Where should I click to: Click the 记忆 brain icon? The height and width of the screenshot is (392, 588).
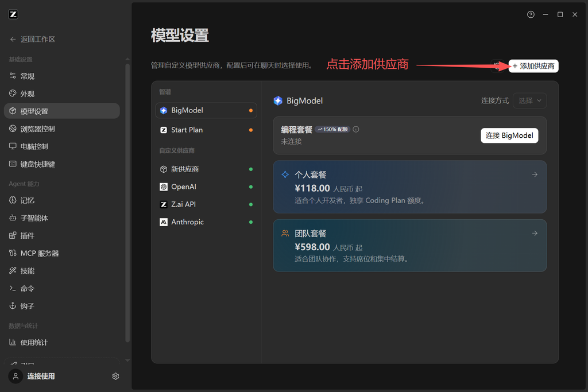(13, 200)
